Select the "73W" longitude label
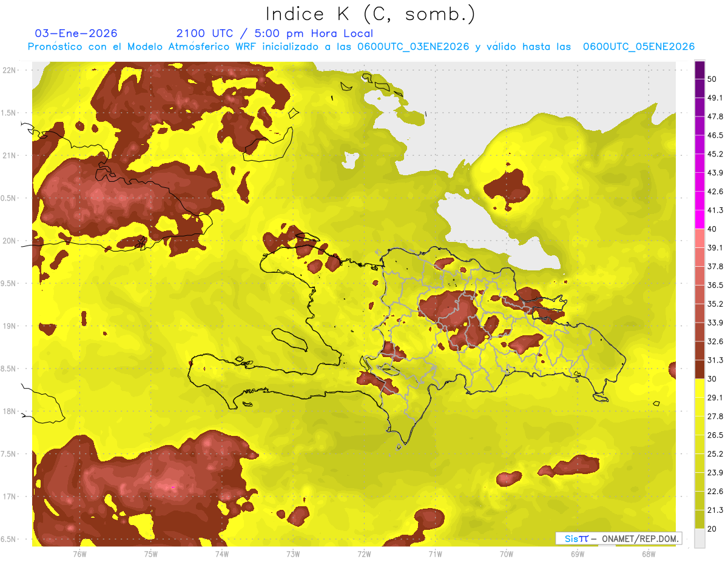The height and width of the screenshot is (562, 728). click(293, 554)
